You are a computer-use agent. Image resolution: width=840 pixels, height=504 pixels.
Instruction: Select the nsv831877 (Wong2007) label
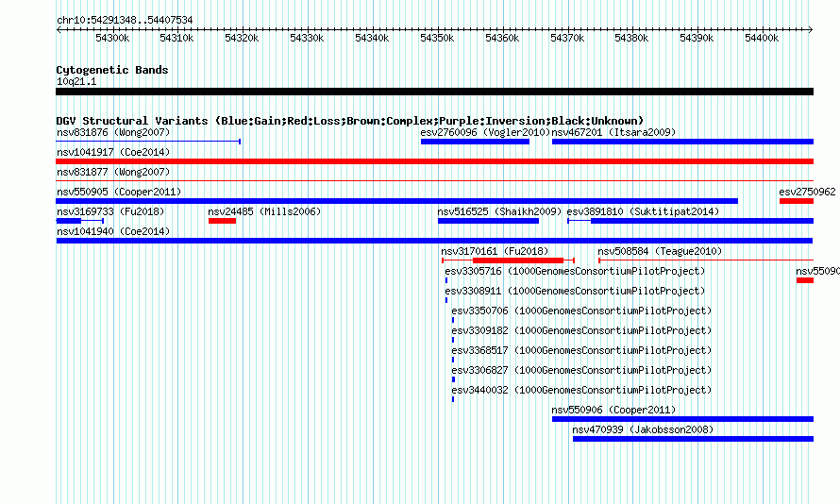pos(113,172)
